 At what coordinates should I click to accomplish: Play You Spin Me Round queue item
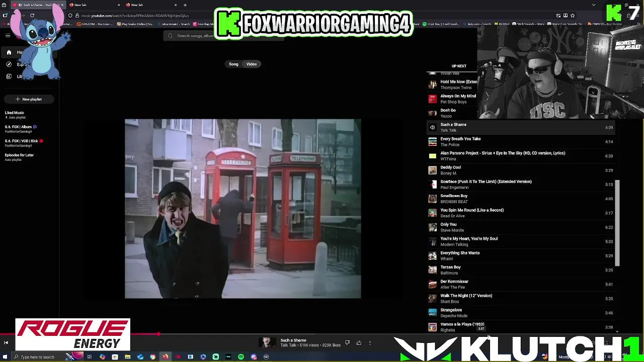[x=521, y=213]
